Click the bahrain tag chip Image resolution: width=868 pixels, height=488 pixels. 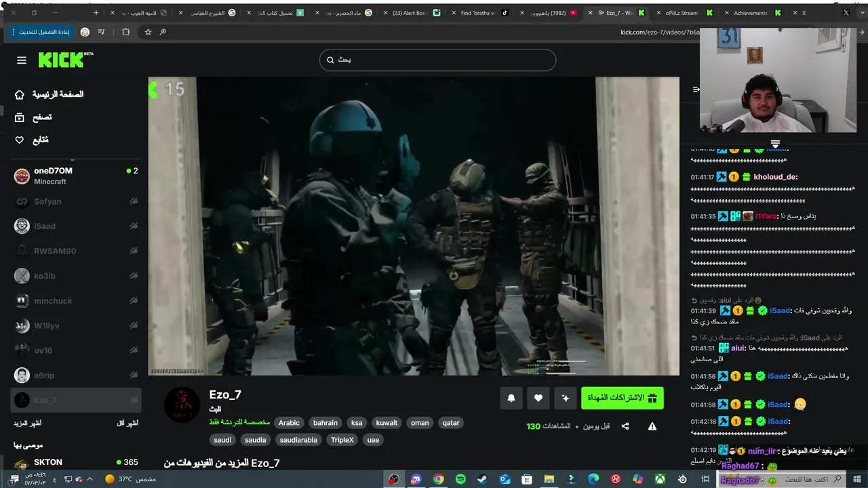tap(325, 423)
